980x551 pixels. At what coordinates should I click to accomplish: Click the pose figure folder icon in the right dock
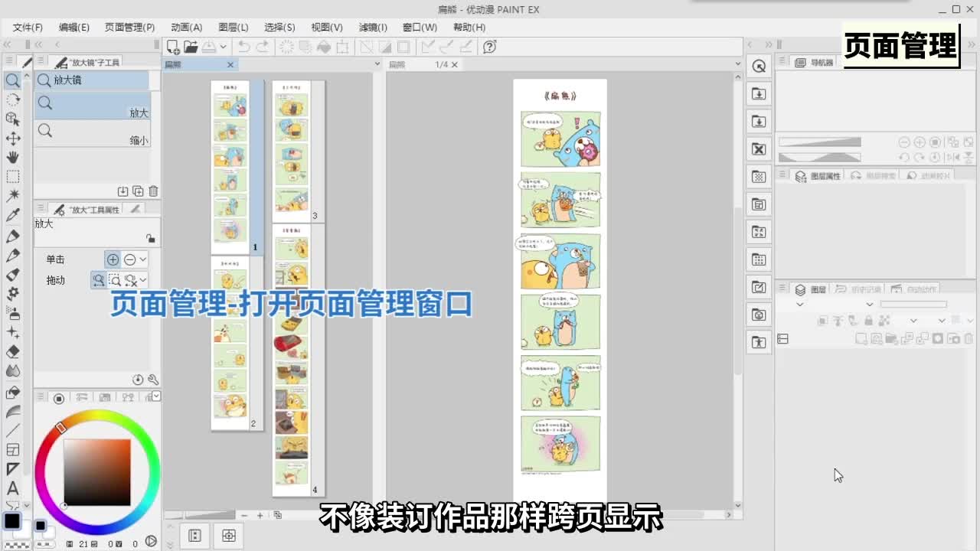[x=759, y=342]
